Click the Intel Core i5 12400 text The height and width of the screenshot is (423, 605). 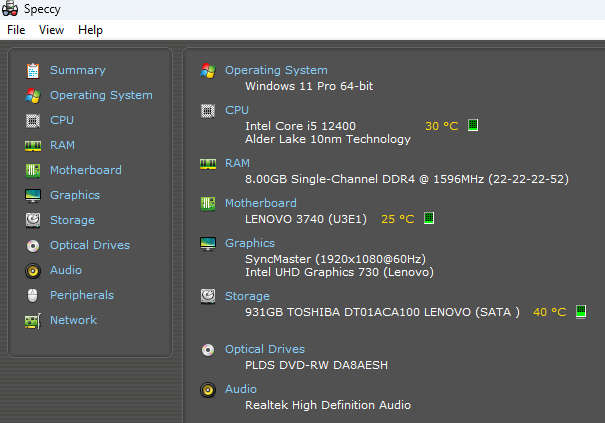click(x=301, y=126)
